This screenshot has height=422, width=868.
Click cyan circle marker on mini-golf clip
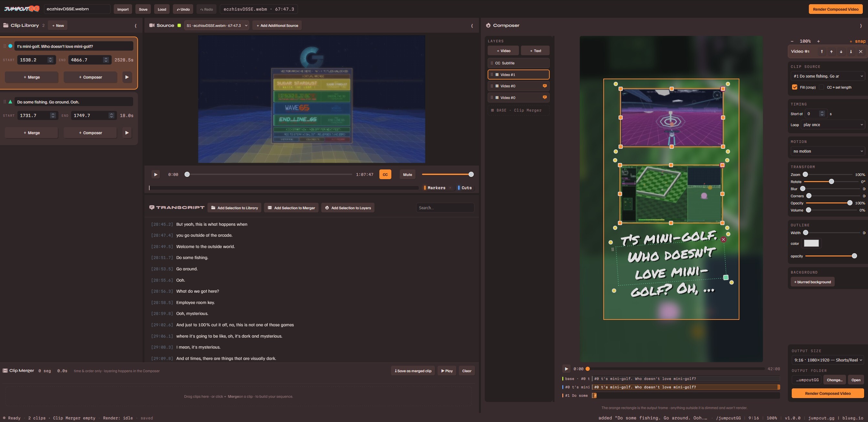click(x=10, y=46)
